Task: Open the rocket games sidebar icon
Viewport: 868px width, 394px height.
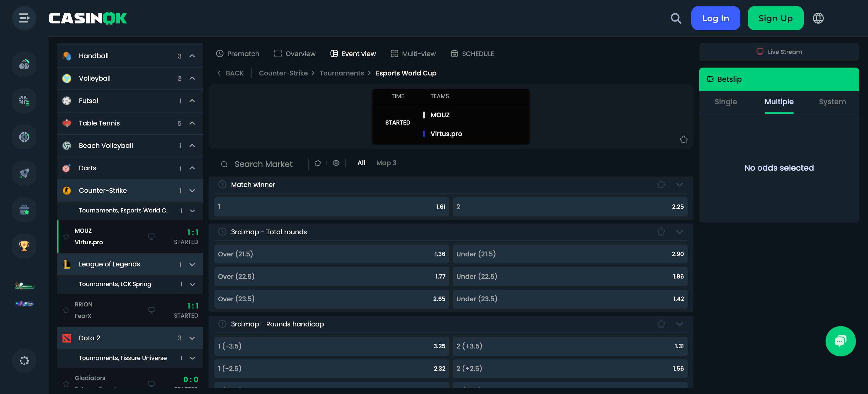Action: coord(24,173)
